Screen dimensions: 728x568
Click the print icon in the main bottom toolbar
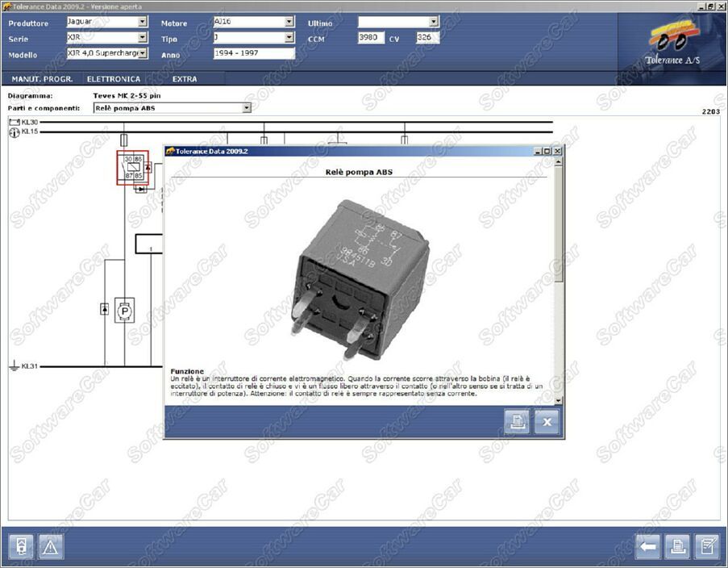tap(677, 547)
